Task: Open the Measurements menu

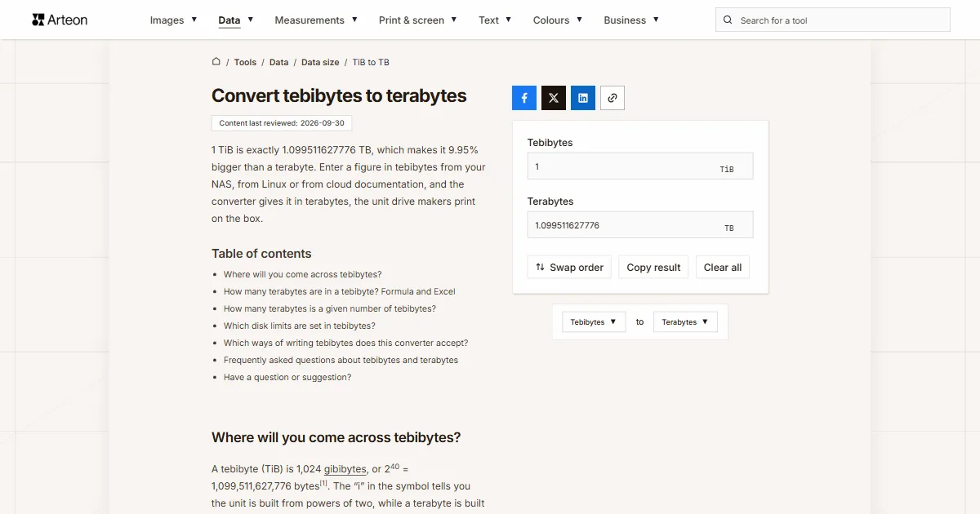Action: [316, 20]
